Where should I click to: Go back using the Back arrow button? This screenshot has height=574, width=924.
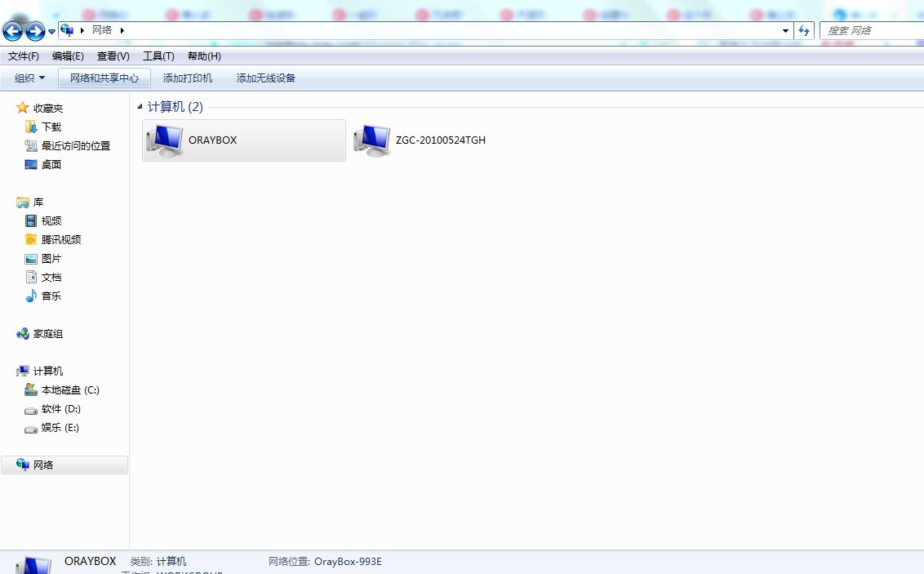click(12, 31)
